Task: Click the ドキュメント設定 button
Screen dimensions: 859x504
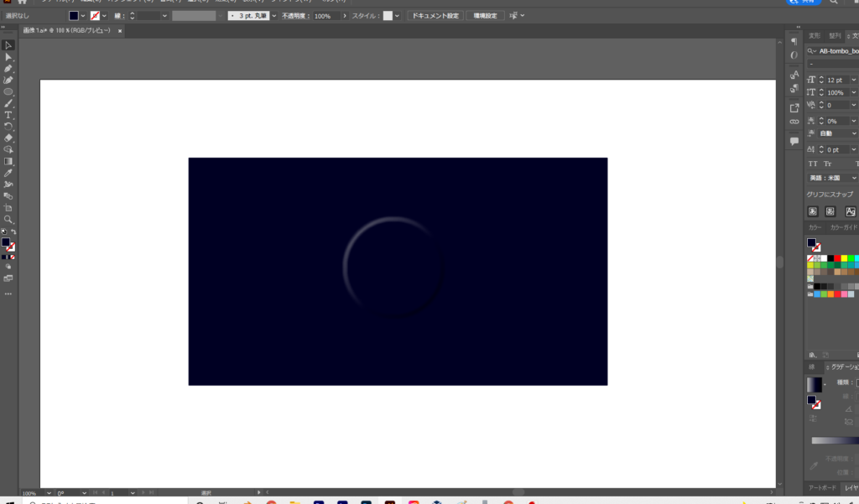Action: coord(435,16)
